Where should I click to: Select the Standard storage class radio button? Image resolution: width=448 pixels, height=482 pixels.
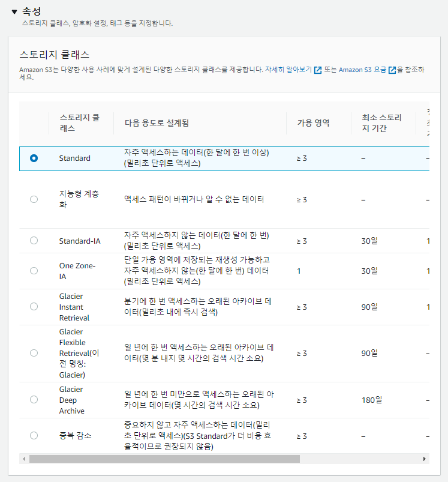pyautogui.click(x=34, y=158)
